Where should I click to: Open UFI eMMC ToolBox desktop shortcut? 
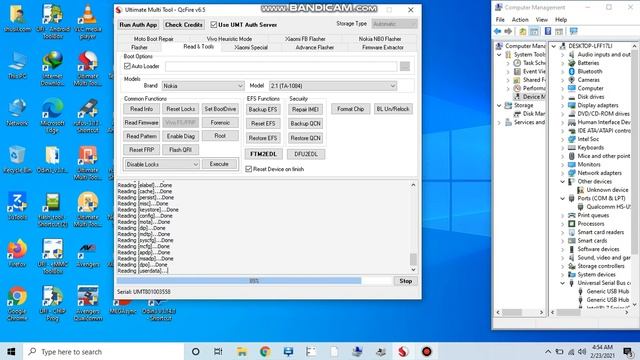click(52, 256)
